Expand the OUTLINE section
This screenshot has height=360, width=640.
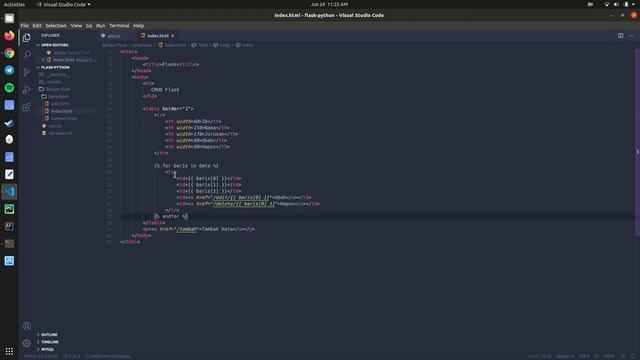click(x=49, y=335)
